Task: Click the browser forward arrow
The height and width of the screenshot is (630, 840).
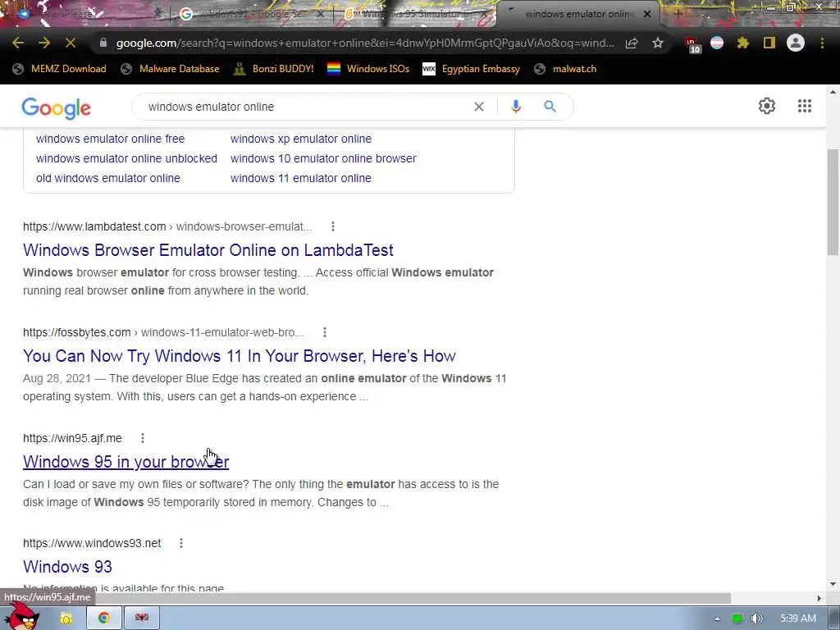Action: coord(44,43)
